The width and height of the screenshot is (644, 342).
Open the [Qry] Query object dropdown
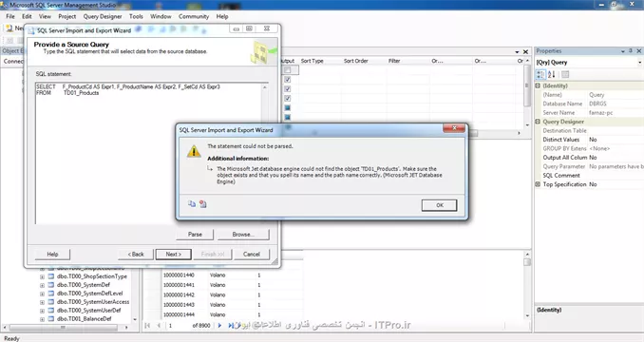tap(640, 63)
